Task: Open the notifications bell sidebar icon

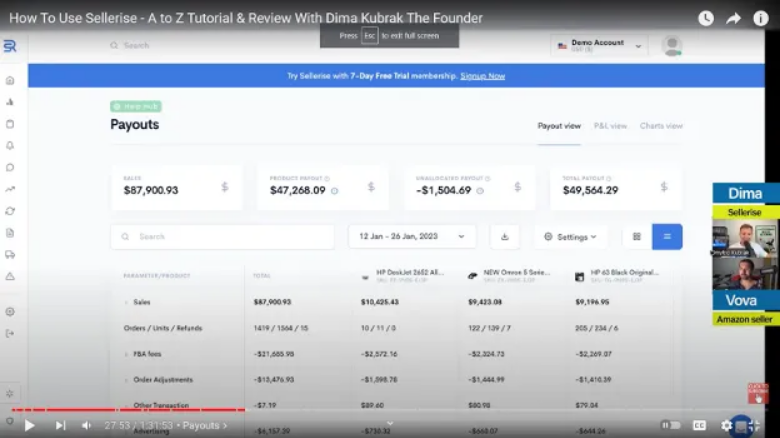Action: (10, 145)
